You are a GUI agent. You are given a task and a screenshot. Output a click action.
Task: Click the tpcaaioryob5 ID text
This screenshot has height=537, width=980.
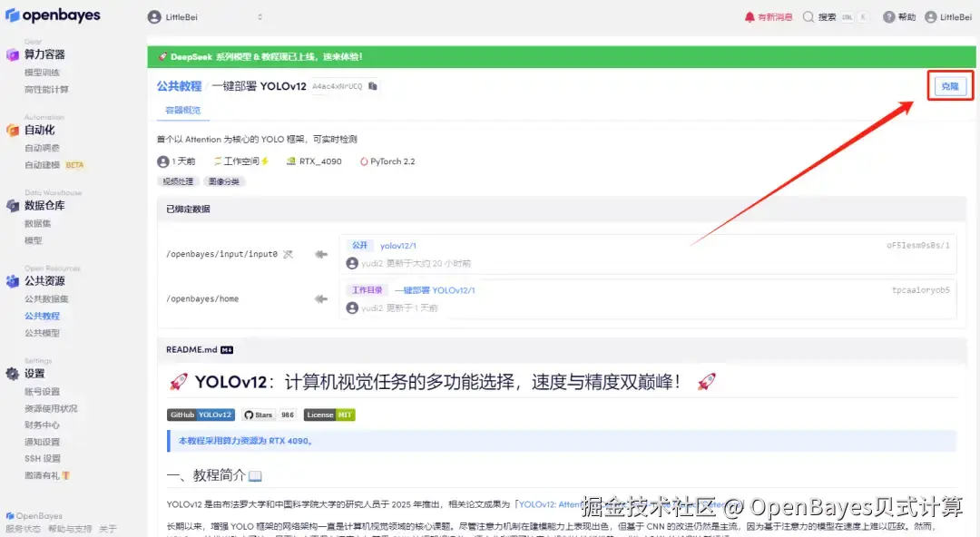[921, 290]
